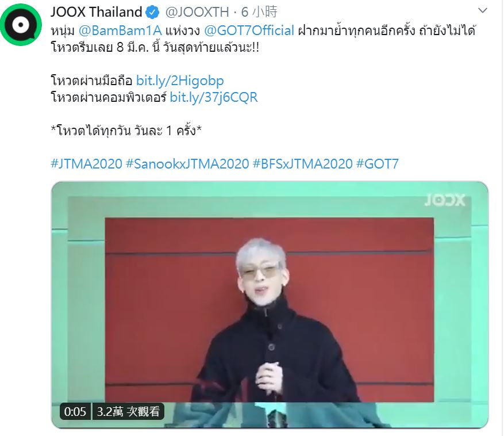This screenshot has width=504, height=436.
Task: Open the @GOT7Official mention
Action: tap(249, 31)
